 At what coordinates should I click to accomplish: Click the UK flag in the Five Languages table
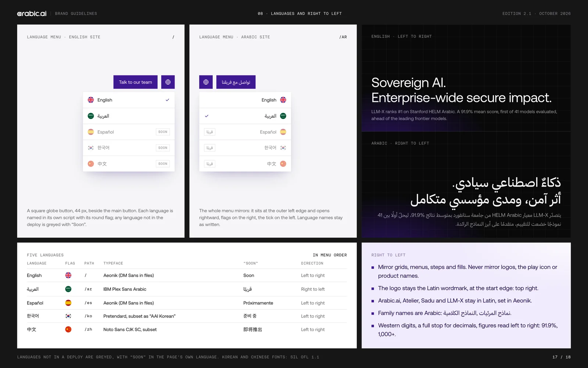click(68, 275)
